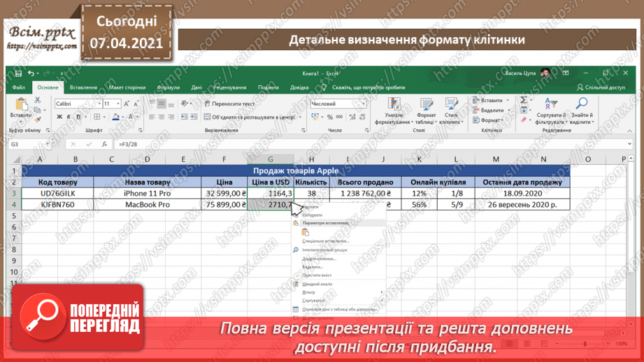Click the cell borders icon
This screenshot has height=362, width=644.
point(97,117)
